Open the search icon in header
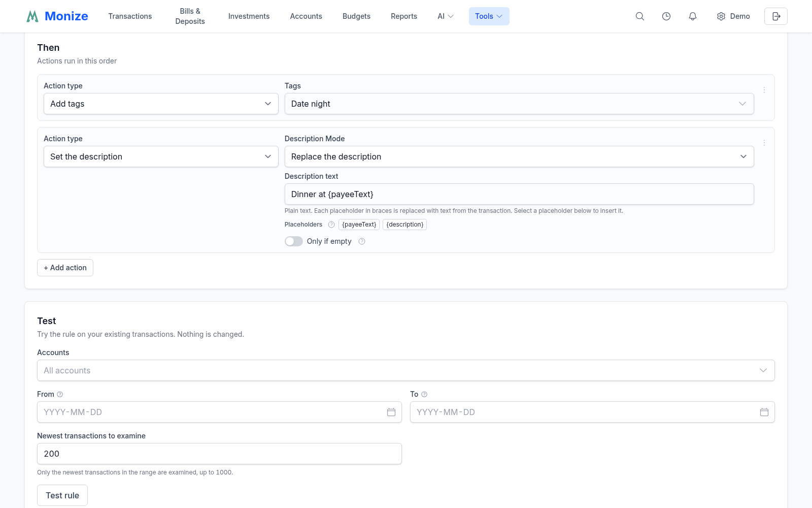The image size is (812, 508). coord(640,16)
